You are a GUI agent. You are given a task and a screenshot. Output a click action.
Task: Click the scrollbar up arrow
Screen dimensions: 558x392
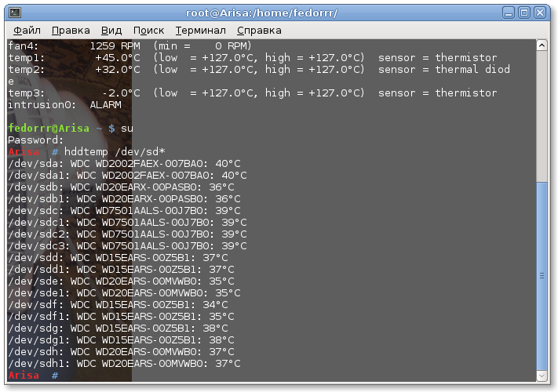click(x=542, y=45)
